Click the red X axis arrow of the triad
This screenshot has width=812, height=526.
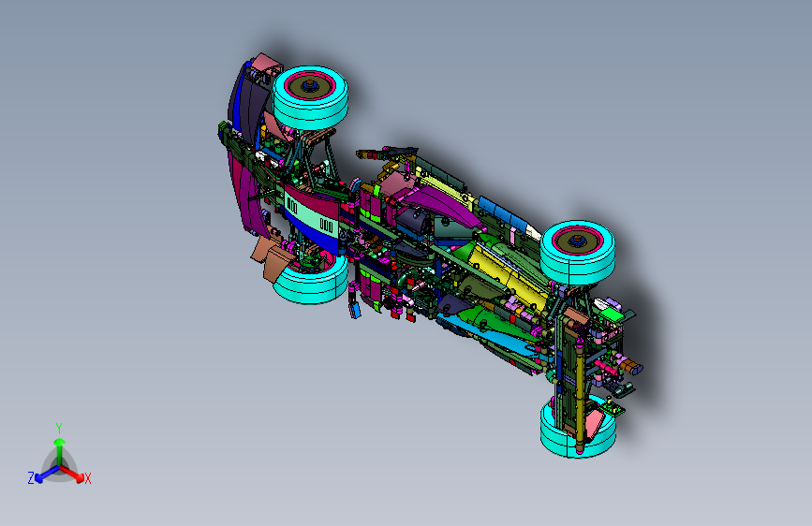coord(72,474)
